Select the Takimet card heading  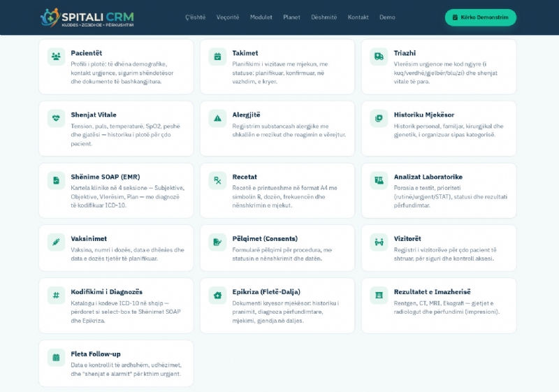point(245,53)
